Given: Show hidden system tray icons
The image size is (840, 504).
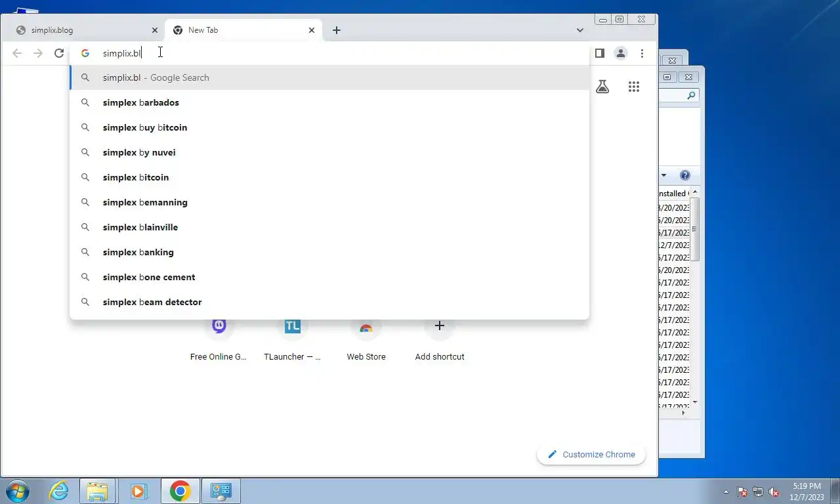Looking at the screenshot, I should click(726, 492).
